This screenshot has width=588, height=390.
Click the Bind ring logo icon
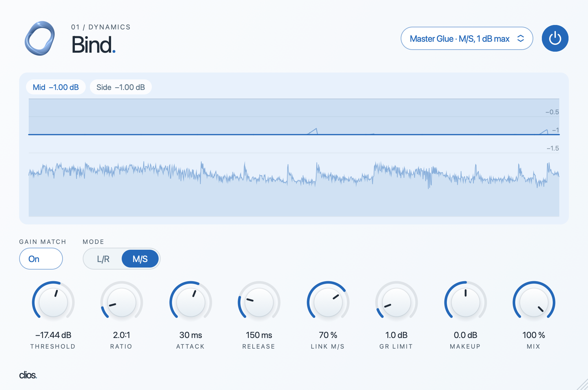40,38
